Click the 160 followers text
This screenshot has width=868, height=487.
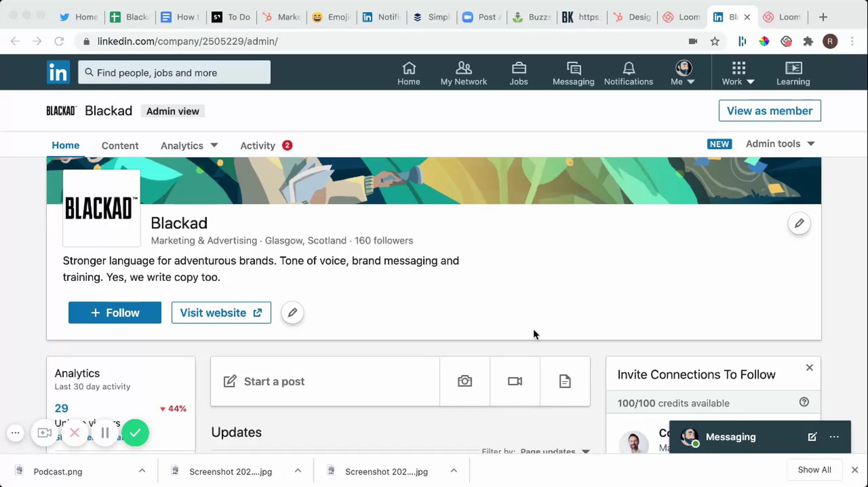tap(384, 241)
